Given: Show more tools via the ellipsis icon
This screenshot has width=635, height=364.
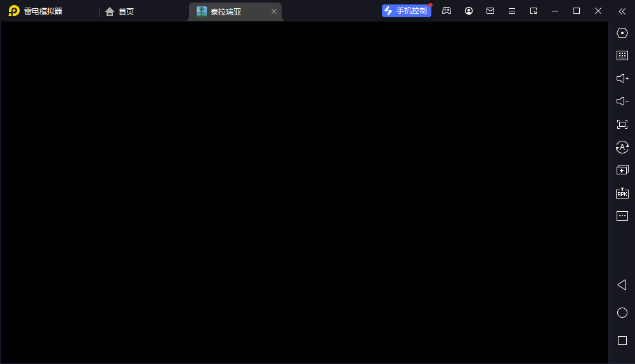Looking at the screenshot, I should tap(622, 216).
